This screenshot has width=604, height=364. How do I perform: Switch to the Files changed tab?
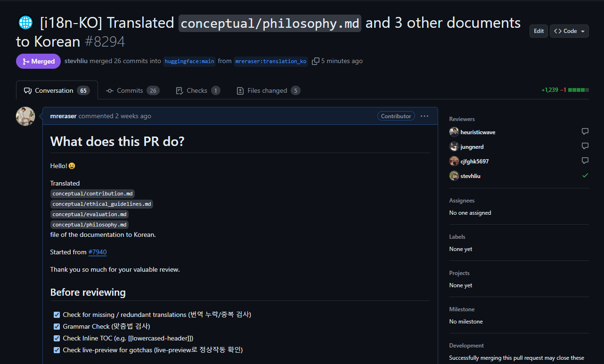268,90
